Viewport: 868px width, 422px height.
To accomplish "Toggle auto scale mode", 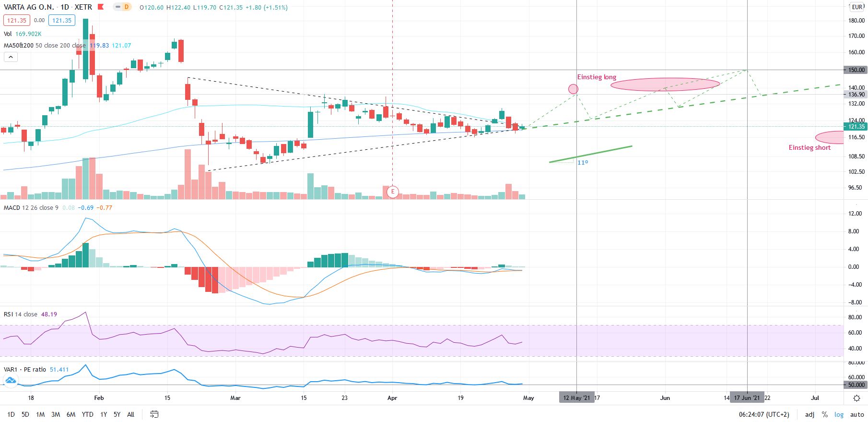I will click(857, 414).
